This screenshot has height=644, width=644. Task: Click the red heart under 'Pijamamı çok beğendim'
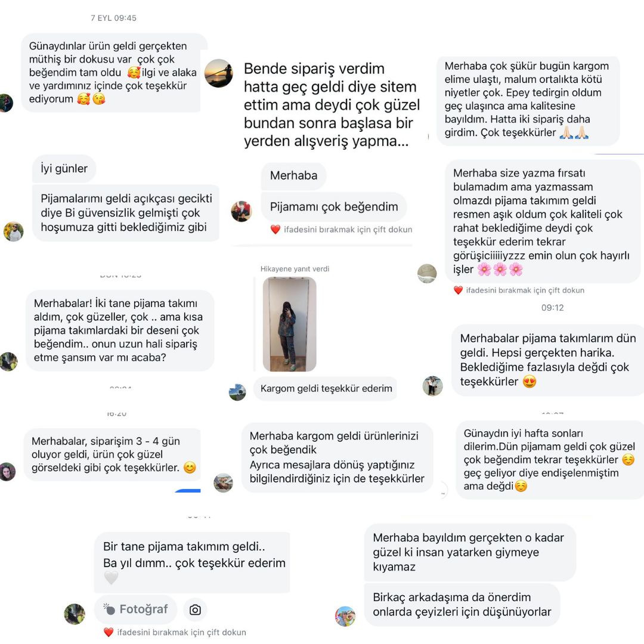click(275, 230)
